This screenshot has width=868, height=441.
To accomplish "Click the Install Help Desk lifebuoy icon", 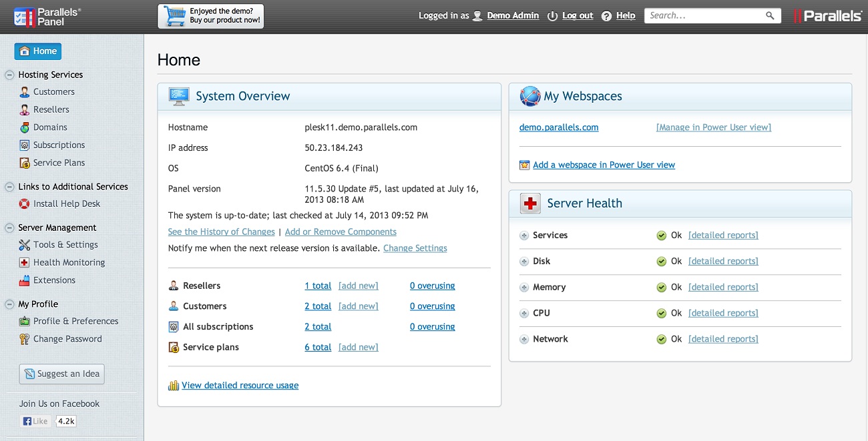I will (x=25, y=204).
